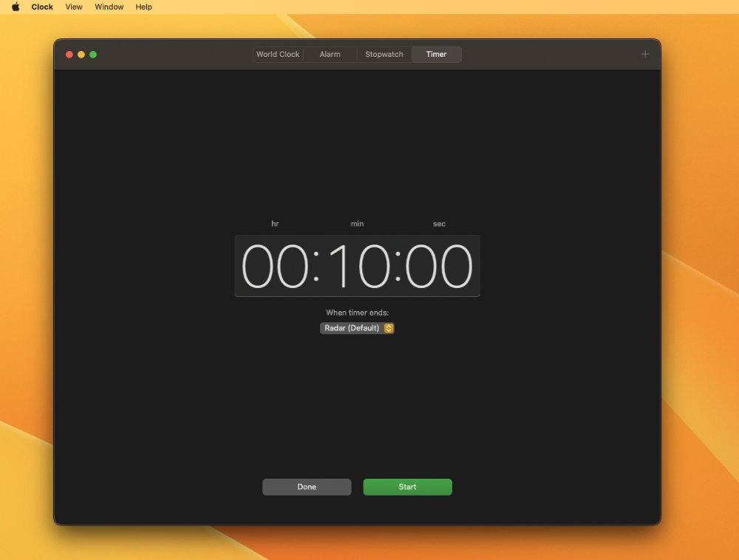Open the View menu
739x560 pixels.
pyautogui.click(x=73, y=7)
